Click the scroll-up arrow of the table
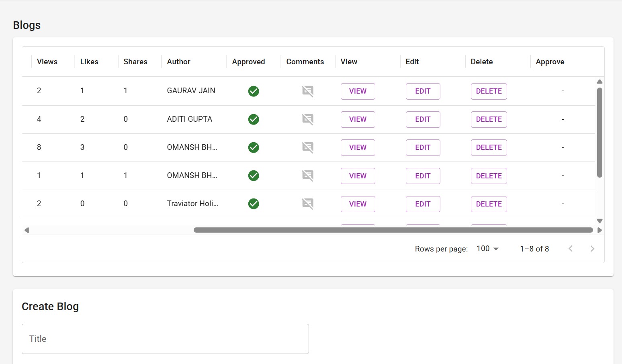The height and width of the screenshot is (364, 622). [599, 82]
